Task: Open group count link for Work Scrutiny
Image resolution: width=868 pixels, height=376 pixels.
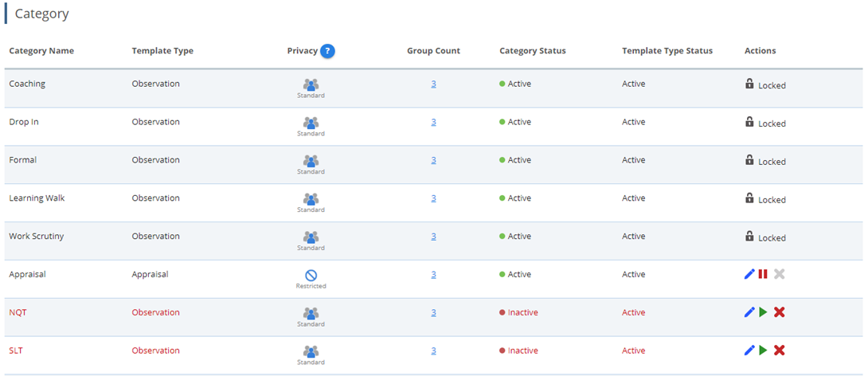Action: [x=433, y=237]
